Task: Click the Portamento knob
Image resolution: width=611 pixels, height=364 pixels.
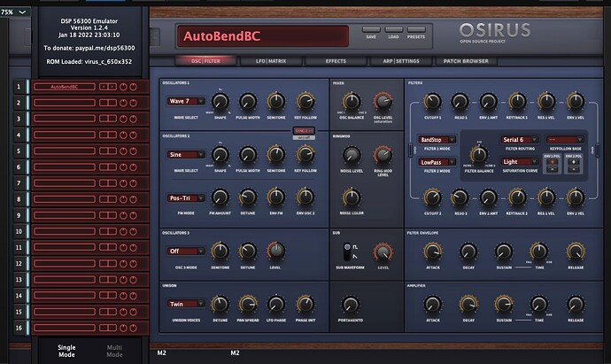Action: (x=351, y=305)
